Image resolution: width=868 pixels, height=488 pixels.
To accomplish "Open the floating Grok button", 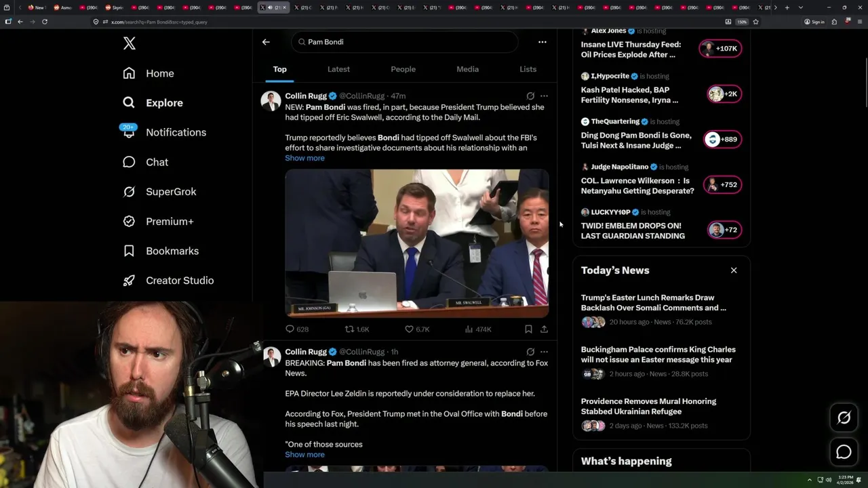I will click(844, 418).
